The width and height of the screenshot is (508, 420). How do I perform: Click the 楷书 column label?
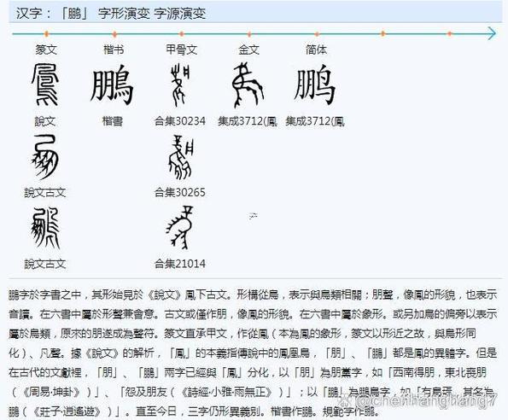click(114, 50)
